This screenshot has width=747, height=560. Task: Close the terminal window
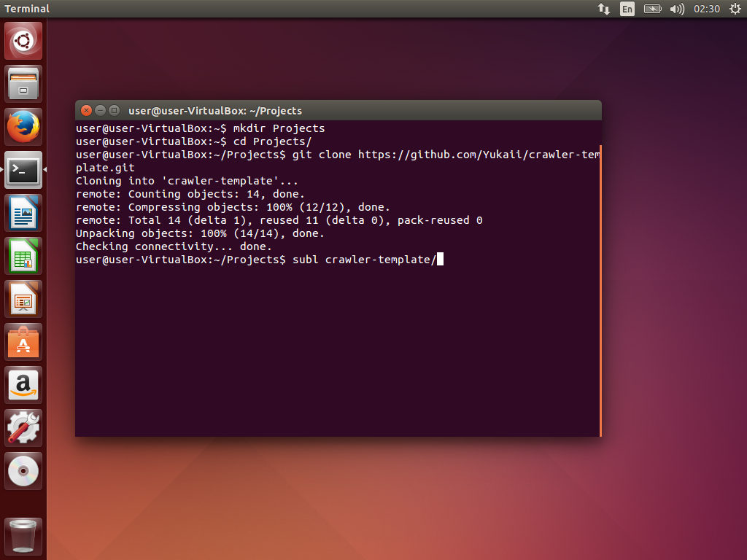pyautogui.click(x=86, y=111)
